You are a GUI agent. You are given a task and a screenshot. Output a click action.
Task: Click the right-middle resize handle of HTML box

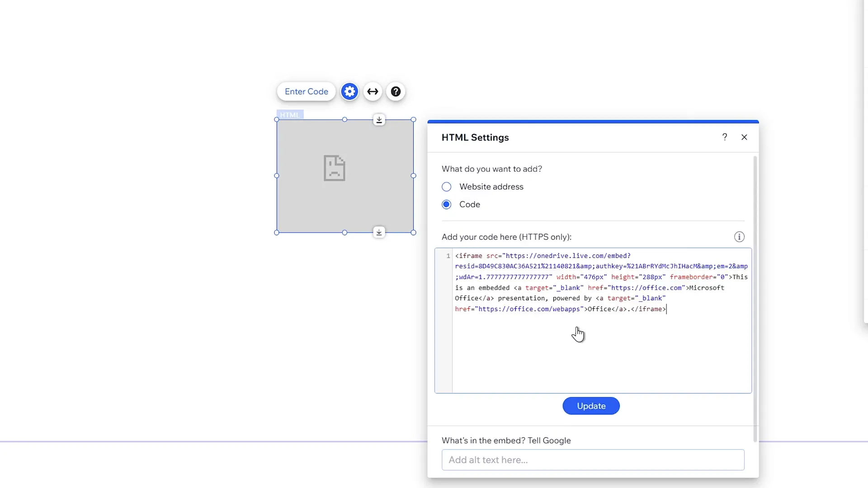(x=413, y=176)
